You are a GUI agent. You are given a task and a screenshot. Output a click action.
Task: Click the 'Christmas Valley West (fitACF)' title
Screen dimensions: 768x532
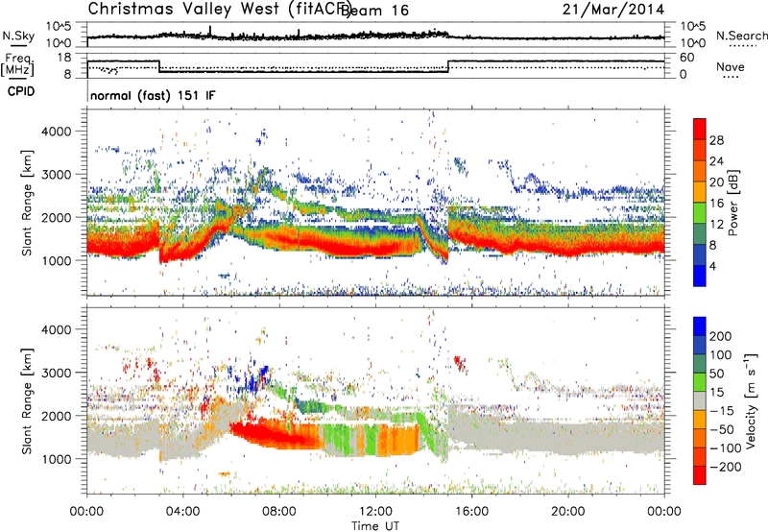(x=220, y=10)
